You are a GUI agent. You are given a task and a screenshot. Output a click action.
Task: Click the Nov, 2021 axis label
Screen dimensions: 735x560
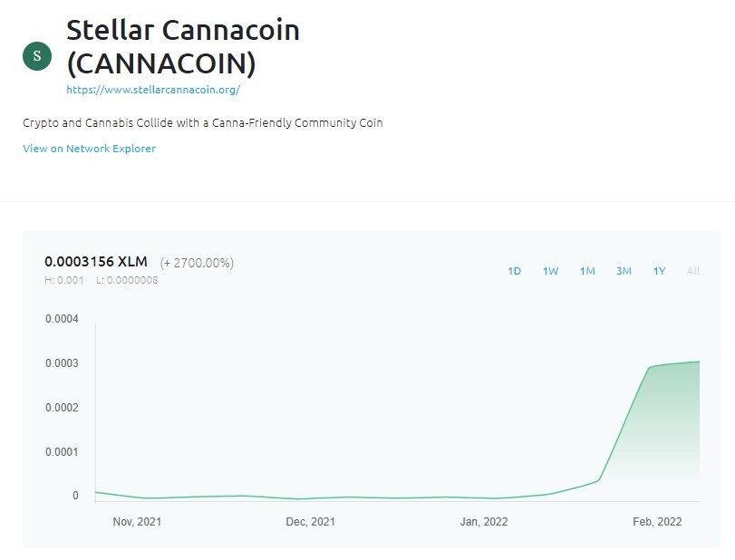(x=137, y=522)
